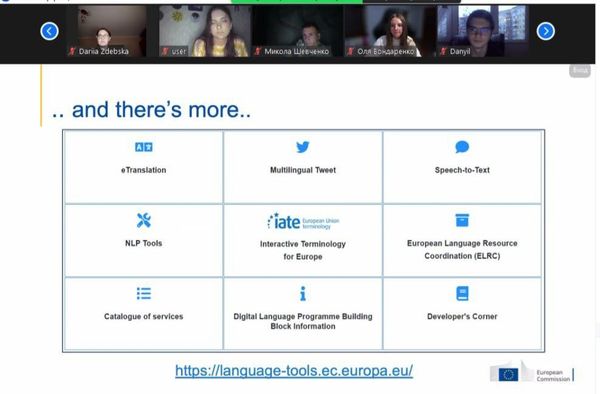Image resolution: width=600 pixels, height=394 pixels.
Task: Click the Developer's Corner book icon
Action: (462, 293)
